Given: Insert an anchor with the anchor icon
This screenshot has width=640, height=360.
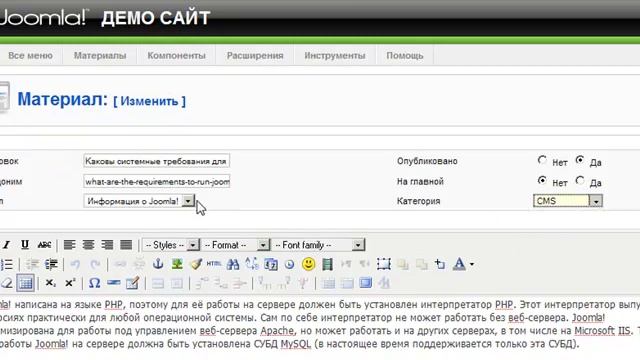Looking at the screenshot, I should point(158,264).
